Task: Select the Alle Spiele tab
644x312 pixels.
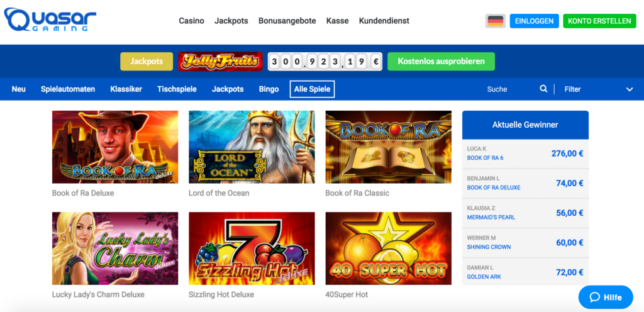Action: click(312, 89)
